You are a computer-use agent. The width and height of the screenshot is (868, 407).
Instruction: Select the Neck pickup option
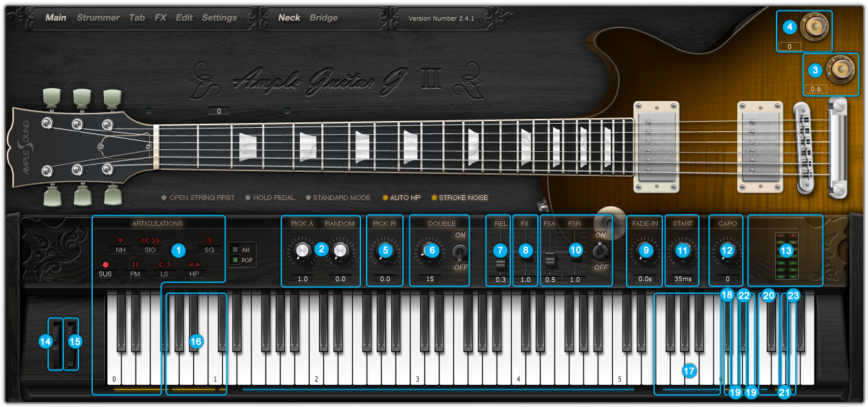click(x=289, y=18)
